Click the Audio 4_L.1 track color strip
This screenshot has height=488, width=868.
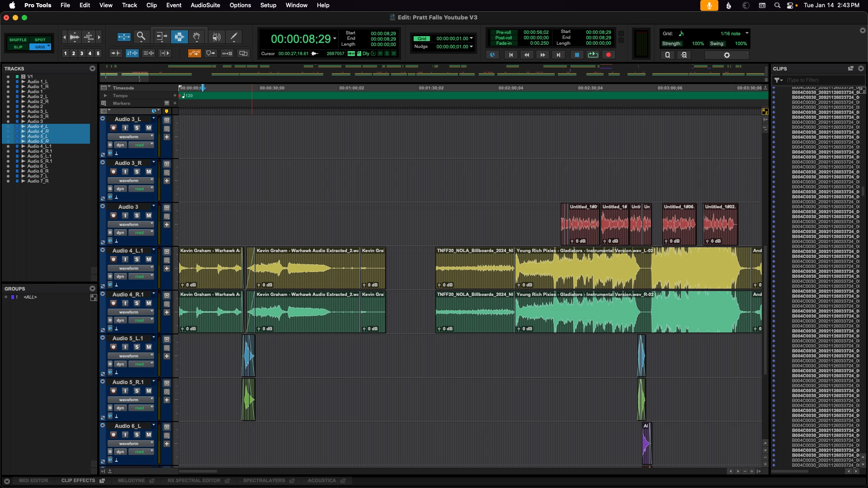point(103,267)
